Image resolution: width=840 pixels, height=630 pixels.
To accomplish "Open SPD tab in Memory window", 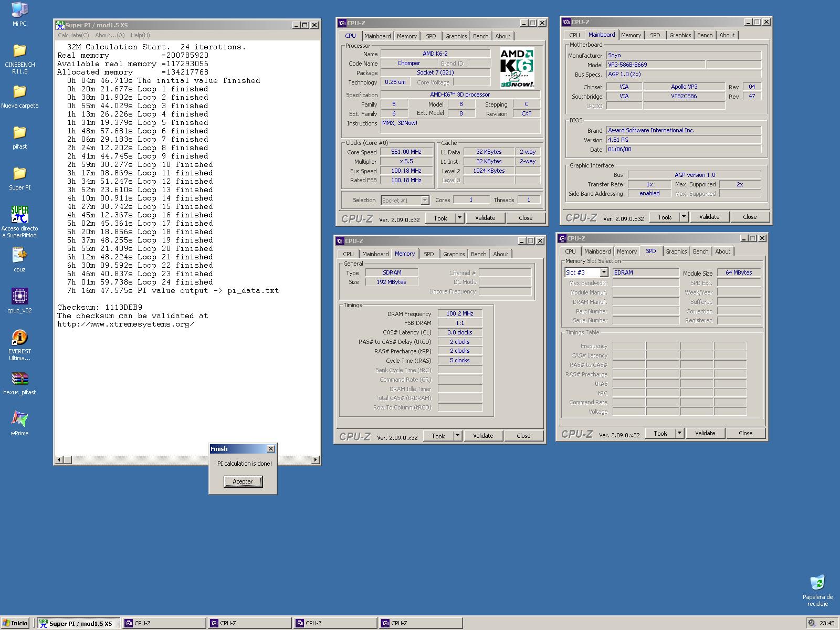I will pos(429,254).
